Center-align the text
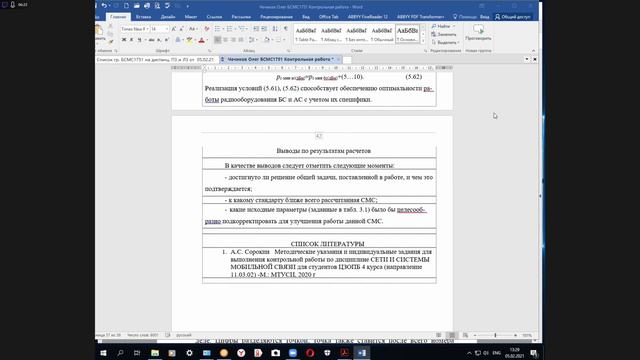Screen dimensions: 640x360 pos(225,40)
